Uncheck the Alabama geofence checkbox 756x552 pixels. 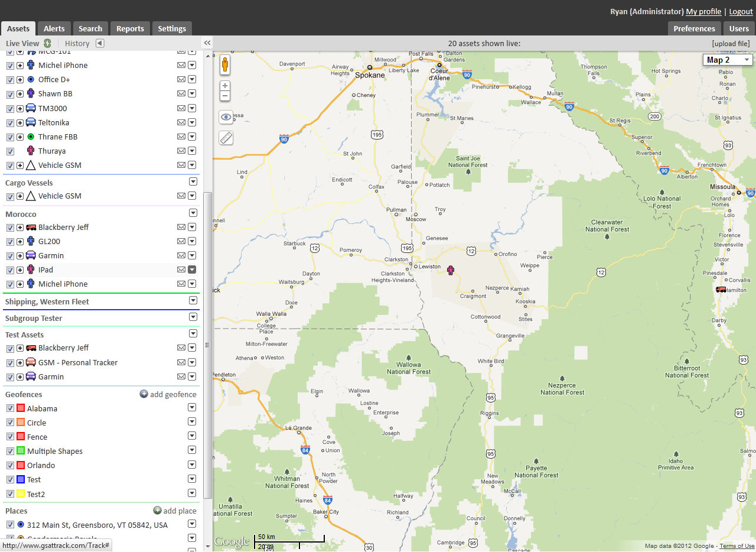pos(10,408)
